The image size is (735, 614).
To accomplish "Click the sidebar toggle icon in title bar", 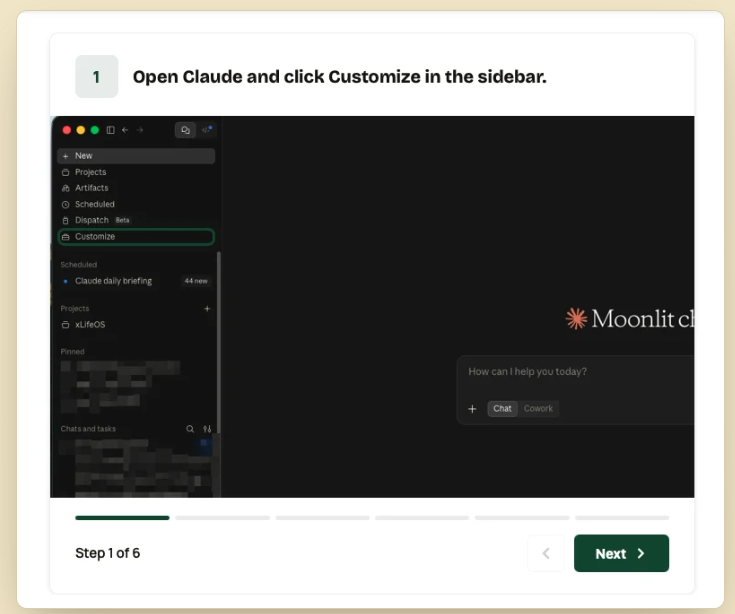I will coord(111,130).
